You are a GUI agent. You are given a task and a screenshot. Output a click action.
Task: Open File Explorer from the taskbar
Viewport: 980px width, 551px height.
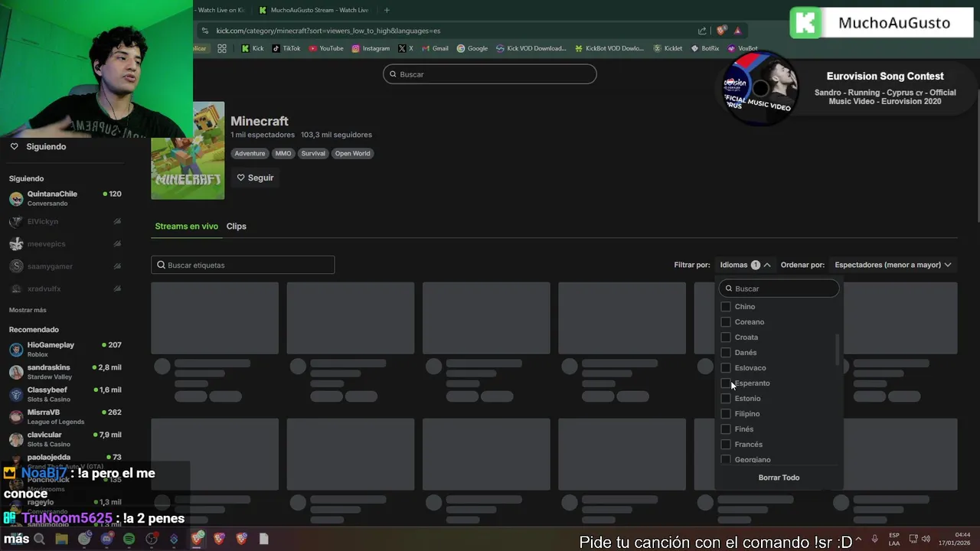click(x=62, y=539)
